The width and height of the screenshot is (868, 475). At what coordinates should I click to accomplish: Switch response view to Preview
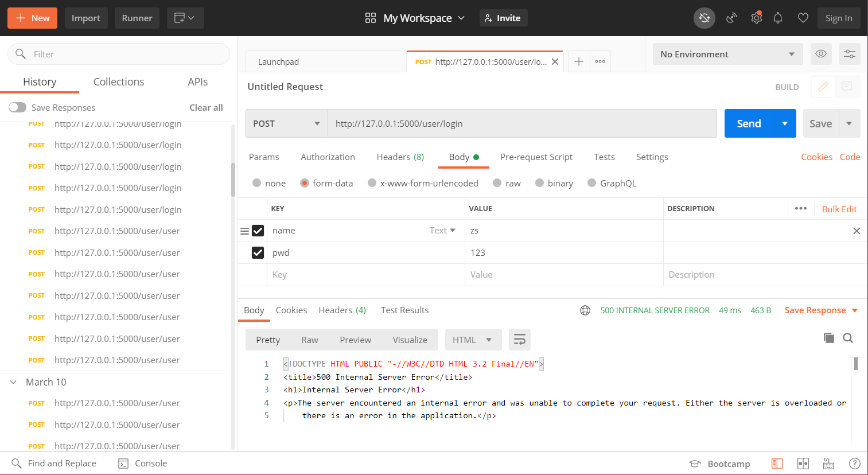pos(355,340)
